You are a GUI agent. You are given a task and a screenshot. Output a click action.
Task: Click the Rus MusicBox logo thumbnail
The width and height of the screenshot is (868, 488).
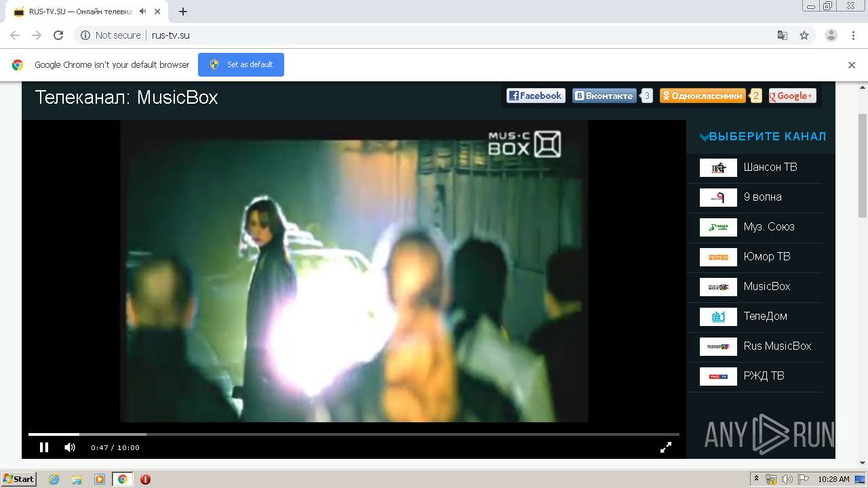tap(718, 346)
